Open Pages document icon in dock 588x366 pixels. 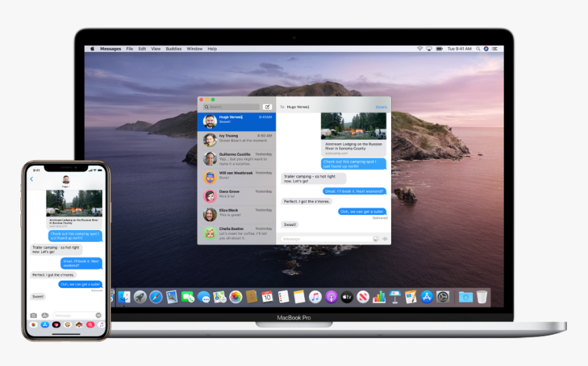click(411, 297)
